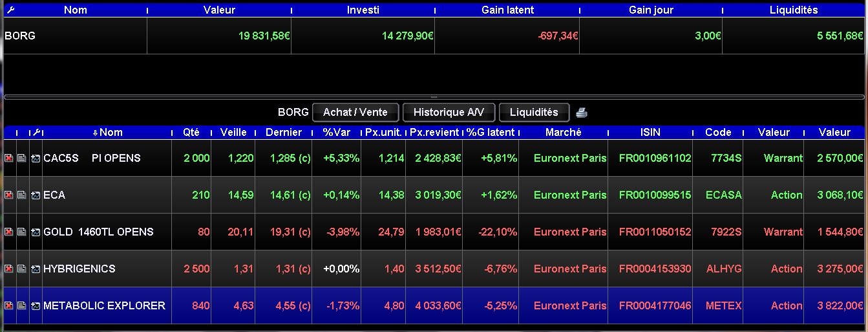Delete the GOLD 1460TL OPENS line with red X
Viewport: 868px width, 332px height.
pos(9,232)
